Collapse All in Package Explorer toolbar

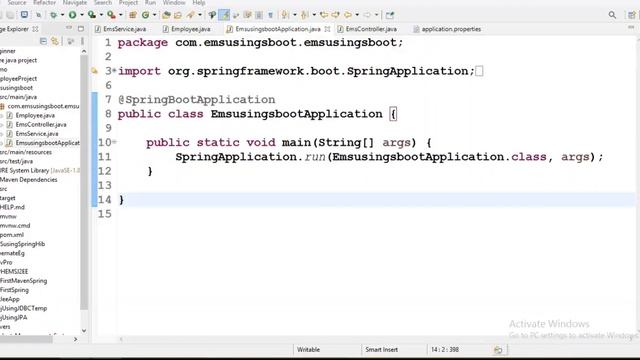pyautogui.click(x=43, y=41)
